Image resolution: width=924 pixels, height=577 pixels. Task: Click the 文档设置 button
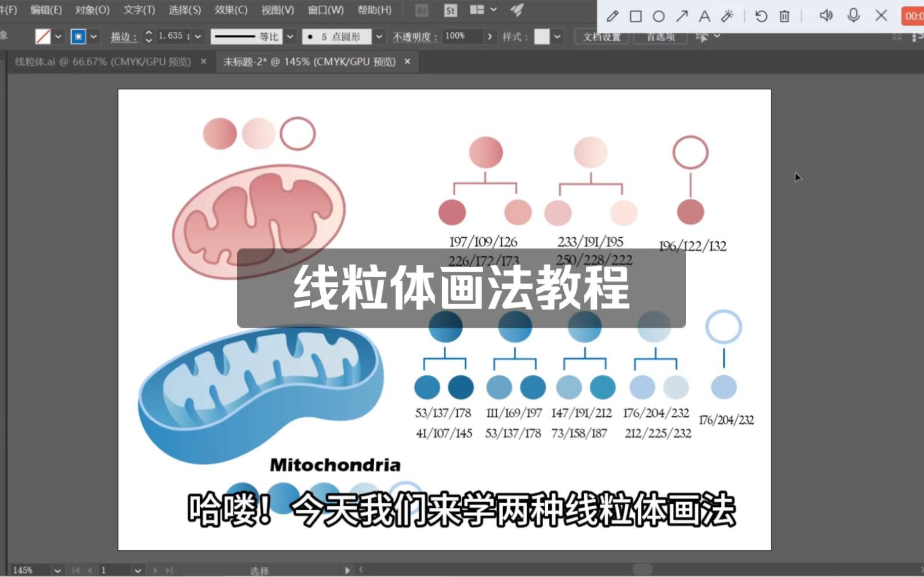[601, 37]
